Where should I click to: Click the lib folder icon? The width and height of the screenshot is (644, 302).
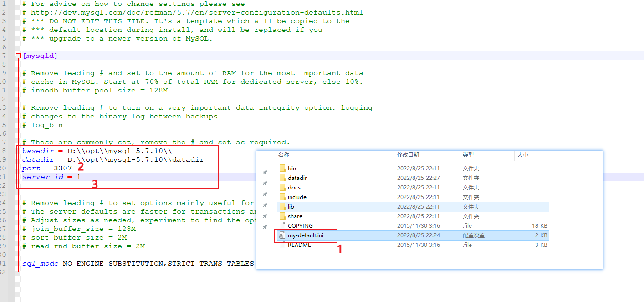point(281,207)
